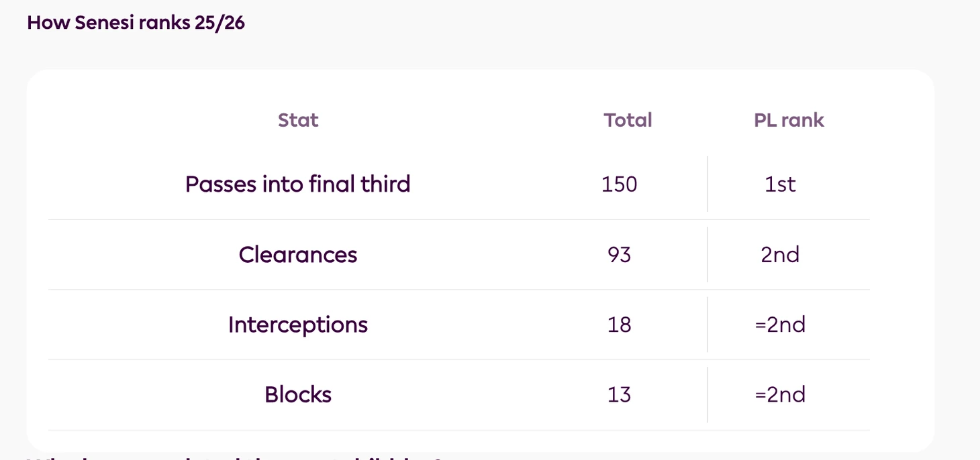Image resolution: width=980 pixels, height=460 pixels.
Task: Click the "How Senesi ranks 25/26" heading
Action: click(x=136, y=23)
